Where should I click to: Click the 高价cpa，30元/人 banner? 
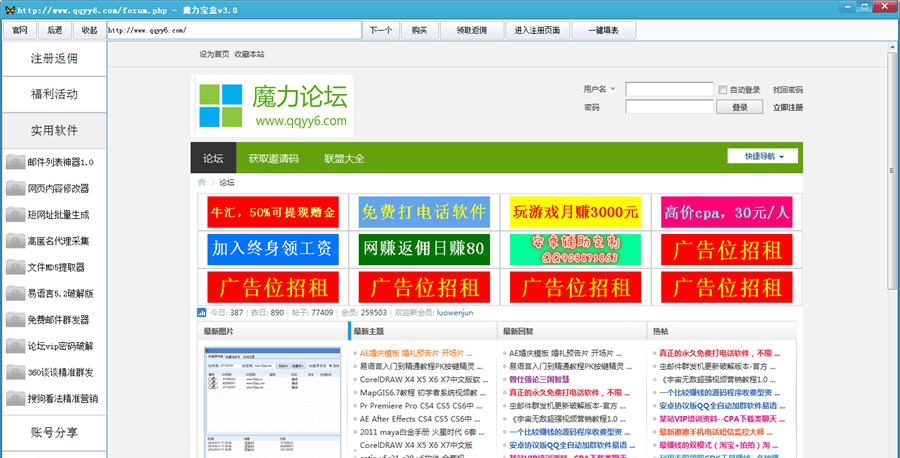tap(727, 212)
